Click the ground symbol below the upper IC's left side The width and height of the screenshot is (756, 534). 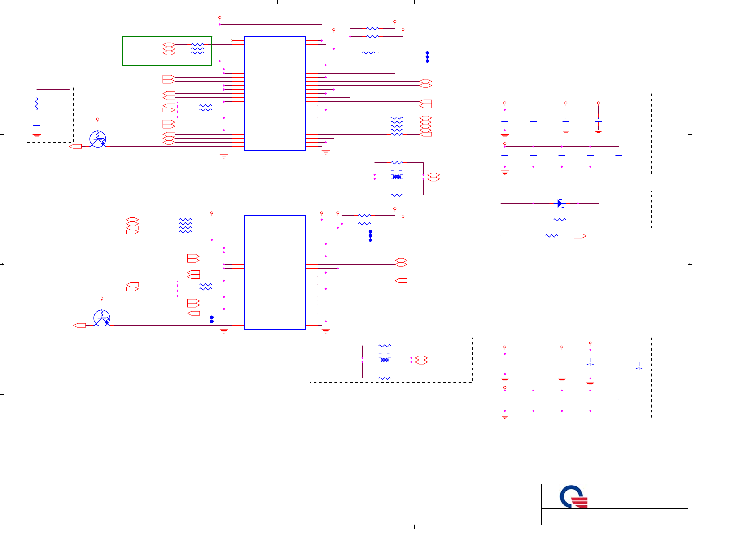point(224,156)
